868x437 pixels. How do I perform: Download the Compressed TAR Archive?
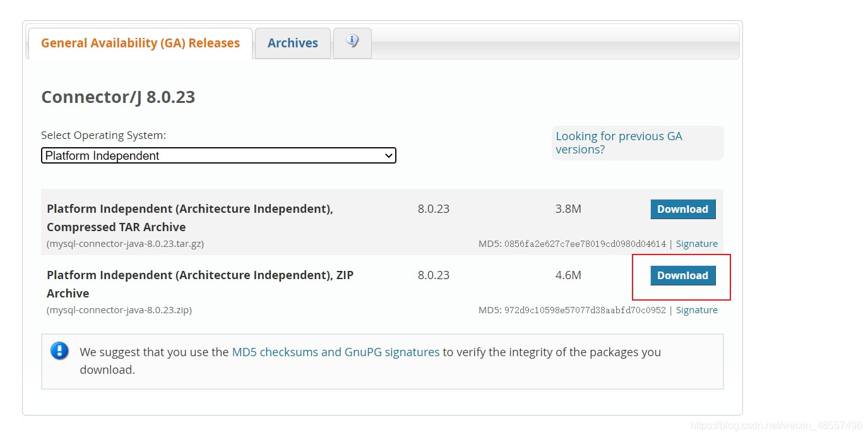point(682,209)
